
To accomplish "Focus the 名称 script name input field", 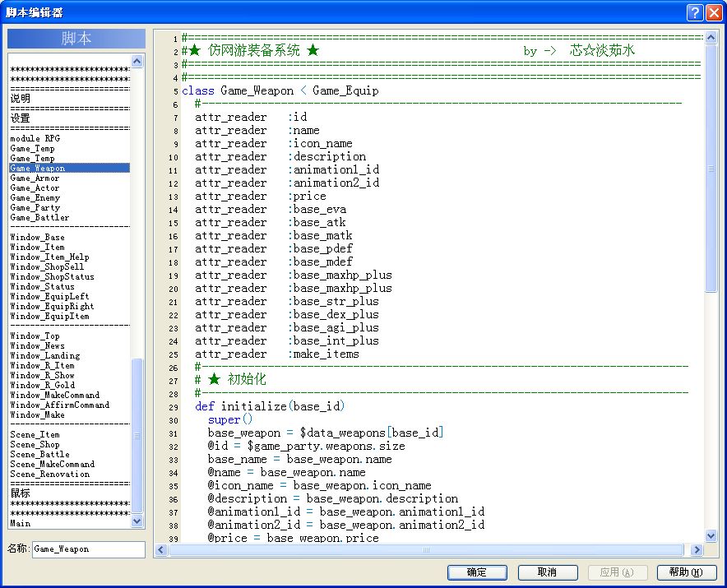I will point(89,549).
